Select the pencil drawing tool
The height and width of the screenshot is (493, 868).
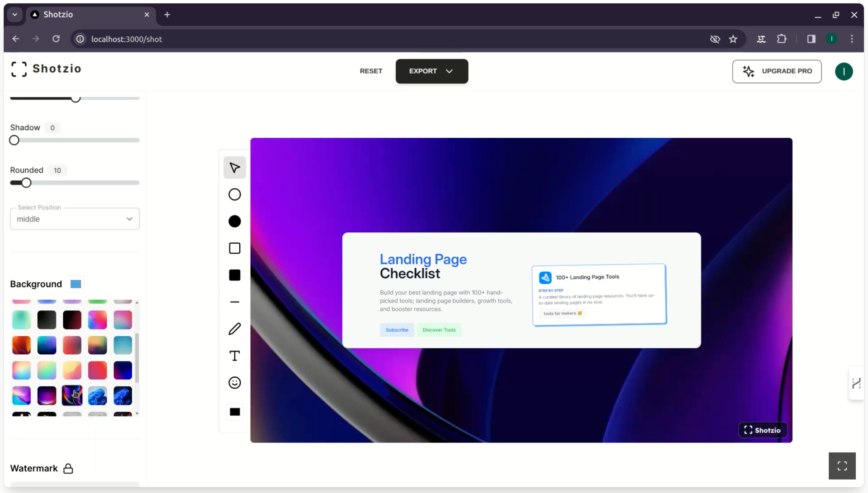(x=234, y=329)
